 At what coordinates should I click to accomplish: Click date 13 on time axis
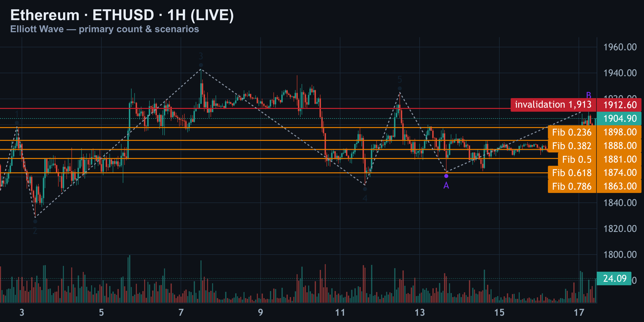pos(420,312)
